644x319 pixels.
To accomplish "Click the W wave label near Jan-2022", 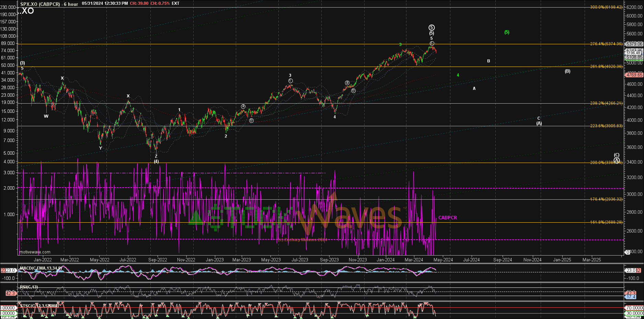I will tap(46, 116).
